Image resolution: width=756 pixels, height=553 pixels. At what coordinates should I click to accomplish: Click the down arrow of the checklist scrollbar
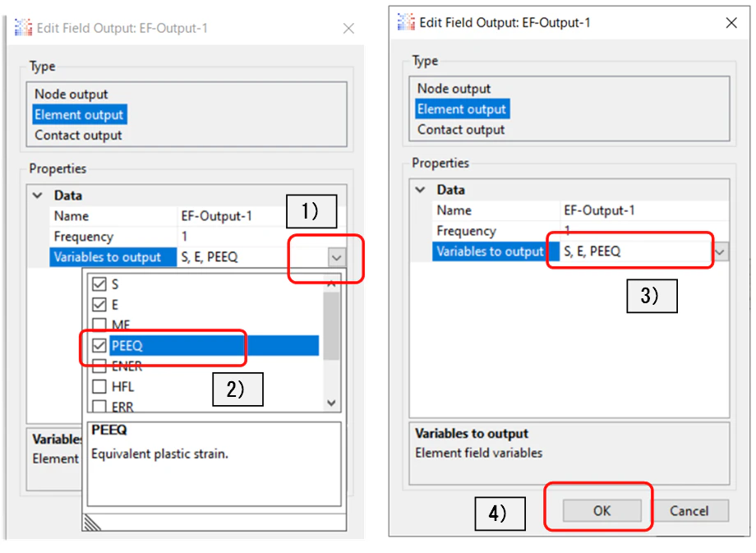[331, 403]
